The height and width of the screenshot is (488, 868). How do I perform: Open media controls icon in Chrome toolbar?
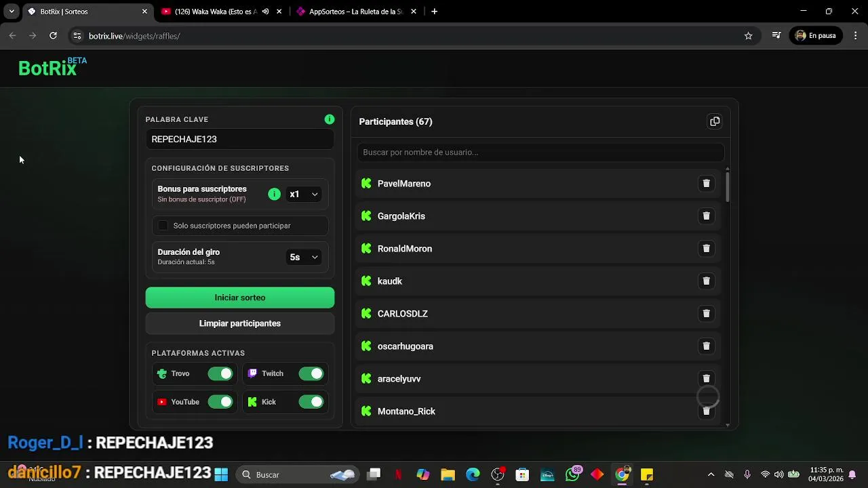pos(776,36)
